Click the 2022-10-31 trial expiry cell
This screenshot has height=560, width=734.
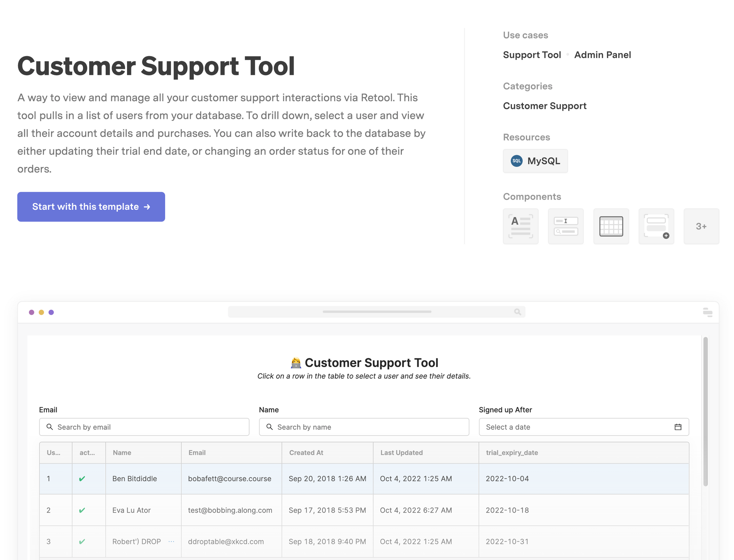584,542
